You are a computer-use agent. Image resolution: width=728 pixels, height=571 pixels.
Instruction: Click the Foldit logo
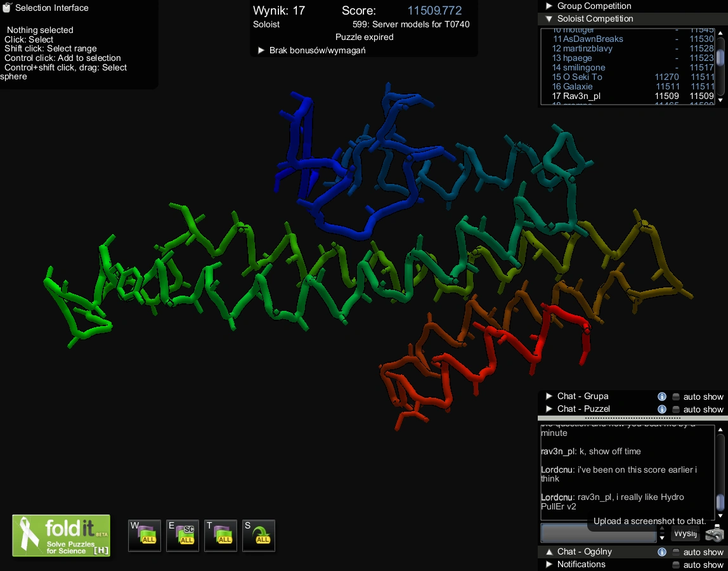(60, 535)
